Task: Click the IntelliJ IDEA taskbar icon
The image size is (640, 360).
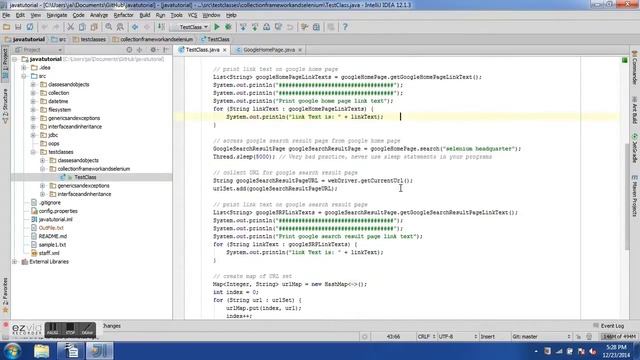Action: (99, 351)
